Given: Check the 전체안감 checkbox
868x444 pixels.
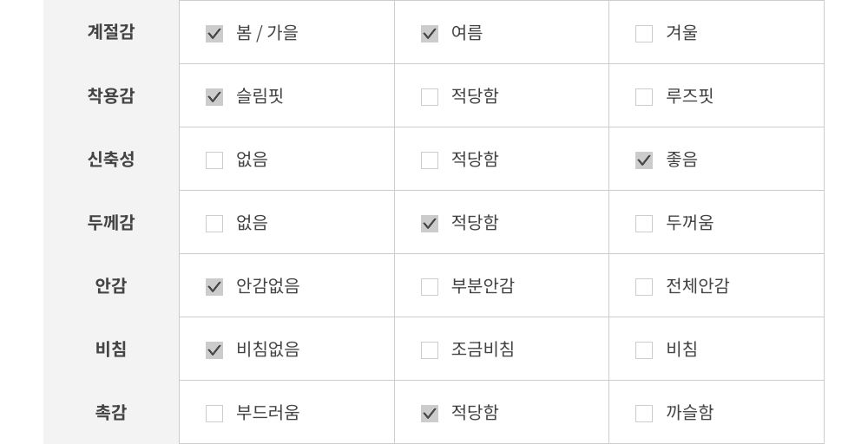Looking at the screenshot, I should 644,287.
